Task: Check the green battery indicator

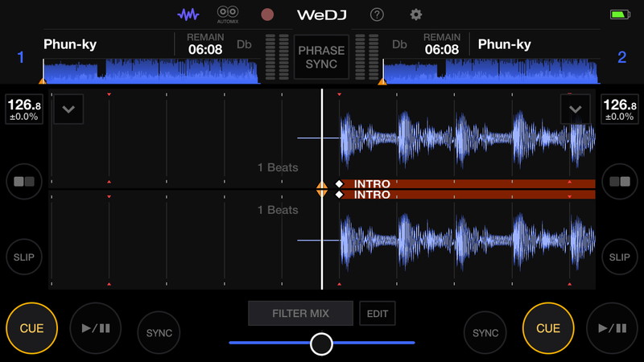Action: [620, 14]
